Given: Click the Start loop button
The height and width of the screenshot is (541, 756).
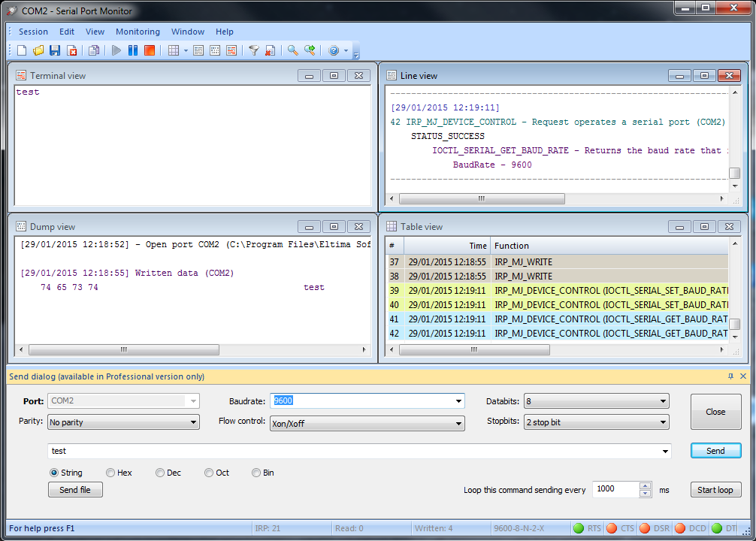Looking at the screenshot, I should click(715, 489).
